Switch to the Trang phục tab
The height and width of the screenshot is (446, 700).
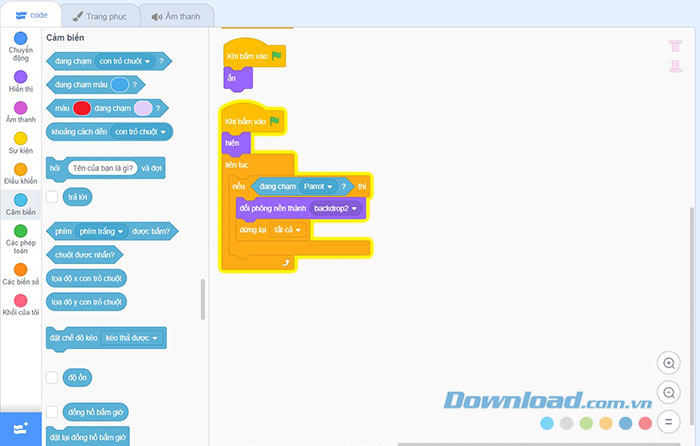98,16
